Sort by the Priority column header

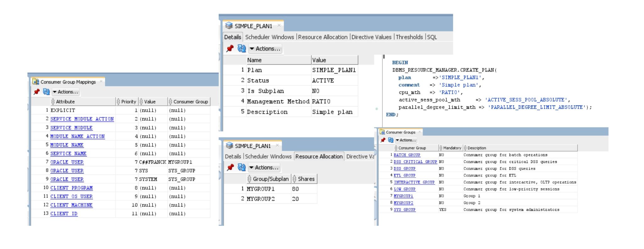[x=127, y=102]
